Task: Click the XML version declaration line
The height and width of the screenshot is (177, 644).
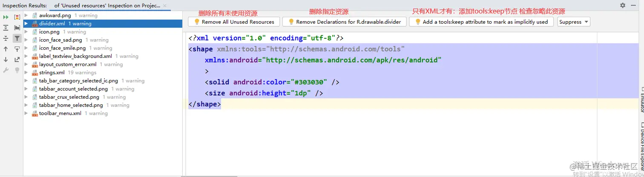Action: (266, 38)
